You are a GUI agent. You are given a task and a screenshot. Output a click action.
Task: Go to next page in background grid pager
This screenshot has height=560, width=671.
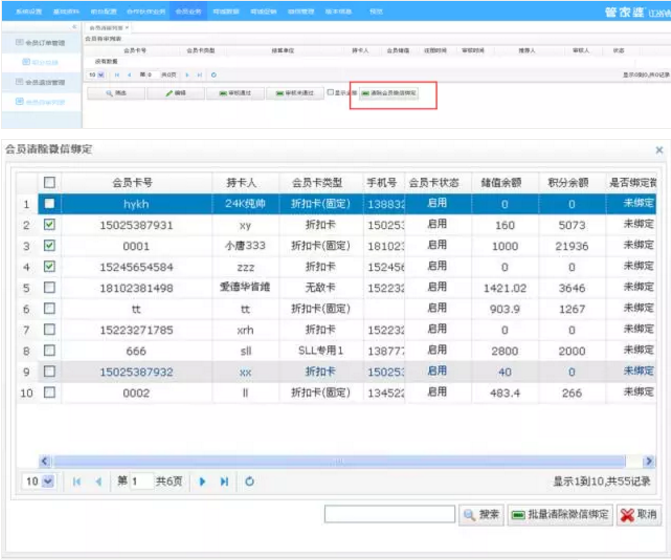[187, 75]
